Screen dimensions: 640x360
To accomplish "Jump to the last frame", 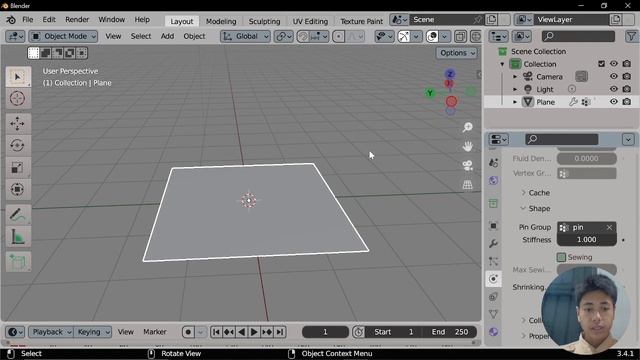I will click(280, 332).
